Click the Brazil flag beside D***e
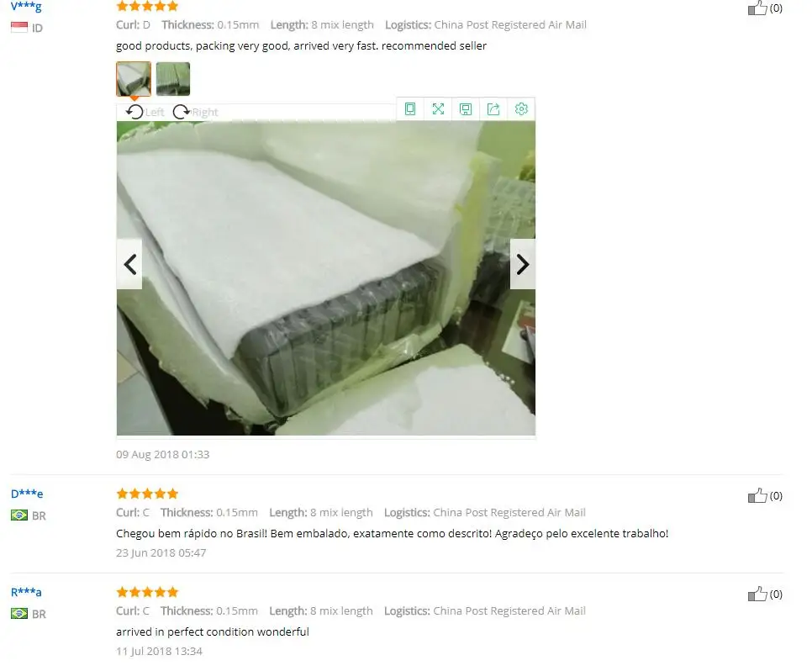This screenshot has height=671, width=812. point(19,515)
